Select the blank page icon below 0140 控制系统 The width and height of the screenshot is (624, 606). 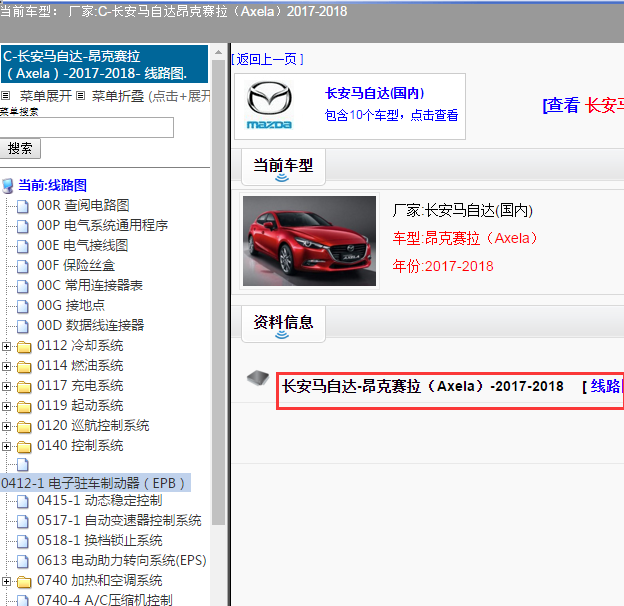tap(23, 464)
